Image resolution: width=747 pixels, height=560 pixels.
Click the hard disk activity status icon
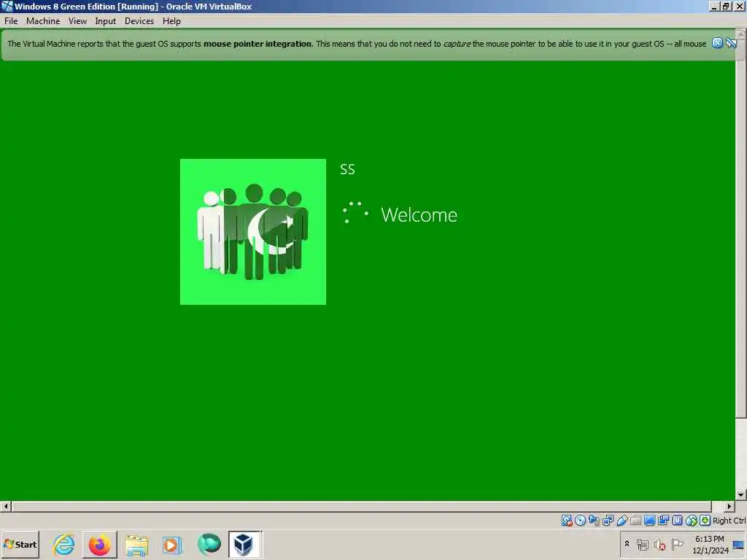(x=566, y=521)
